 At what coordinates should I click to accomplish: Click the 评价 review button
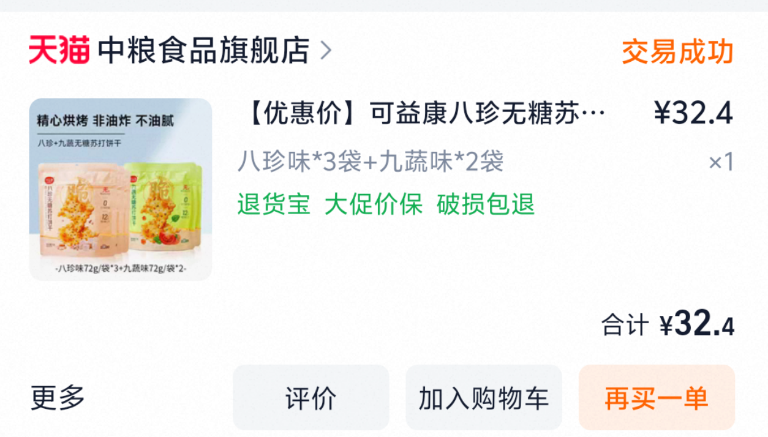tap(311, 397)
